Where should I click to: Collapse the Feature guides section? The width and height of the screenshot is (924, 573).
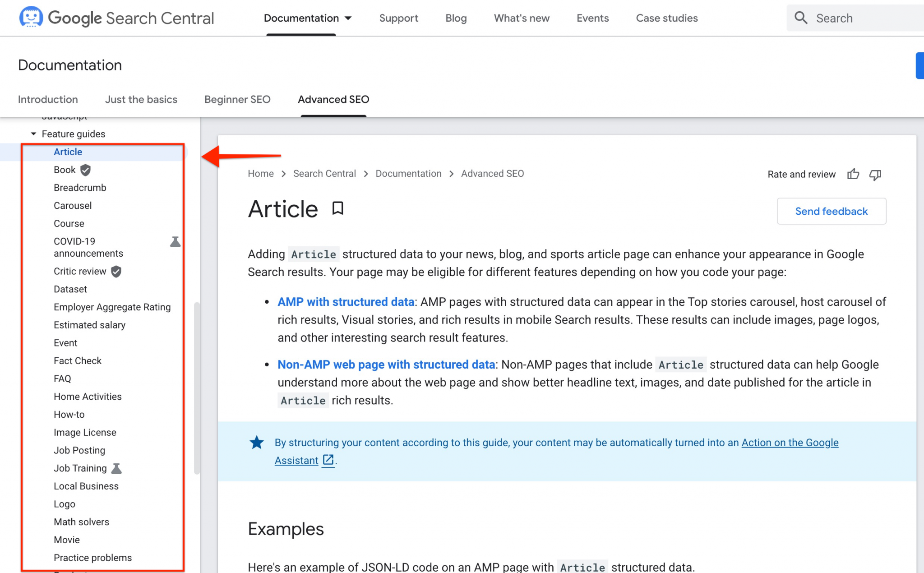(33, 134)
